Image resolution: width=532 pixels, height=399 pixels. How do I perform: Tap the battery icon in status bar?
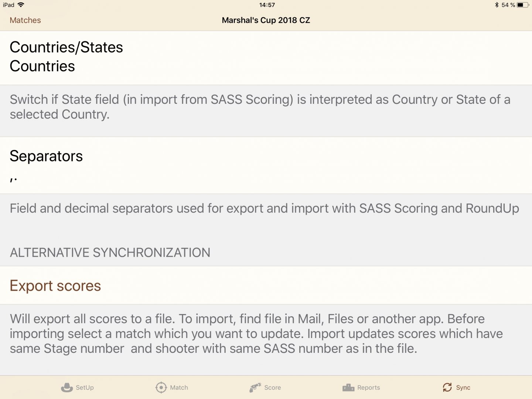pos(523,5)
